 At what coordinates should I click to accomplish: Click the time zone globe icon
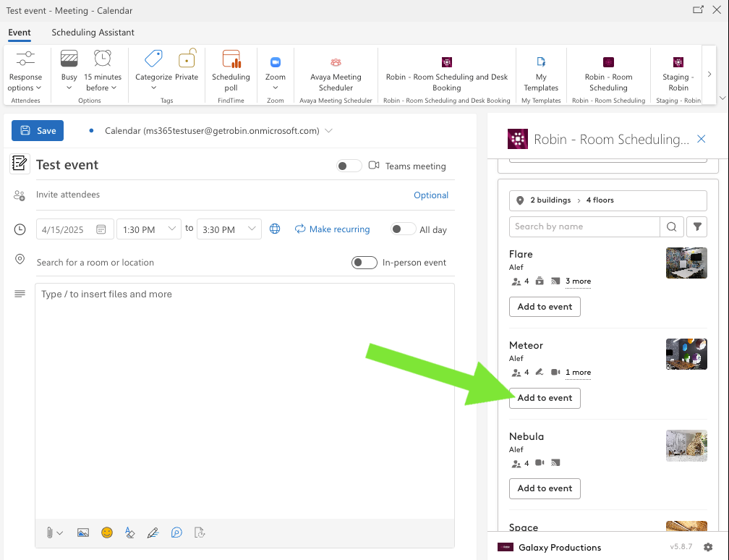276,229
